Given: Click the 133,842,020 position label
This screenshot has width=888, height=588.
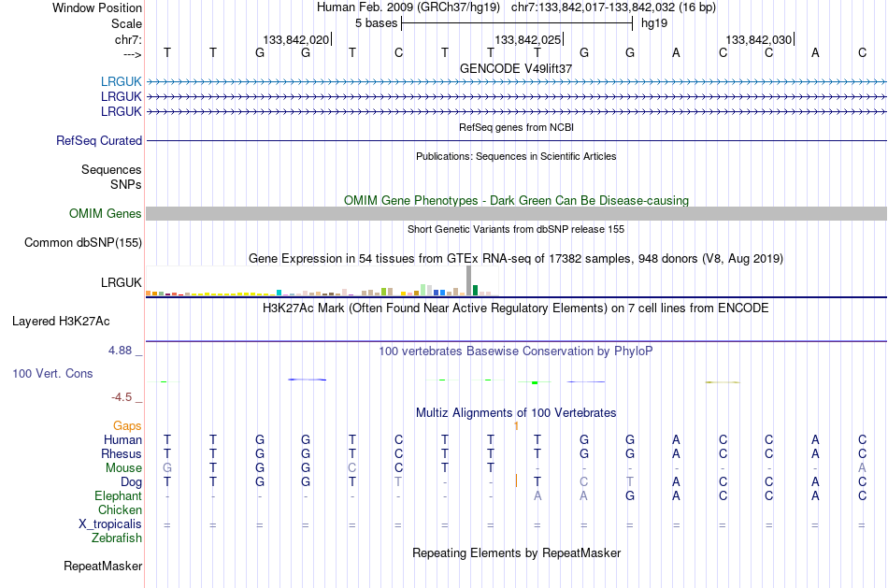Looking at the screenshot, I should coord(295,39).
